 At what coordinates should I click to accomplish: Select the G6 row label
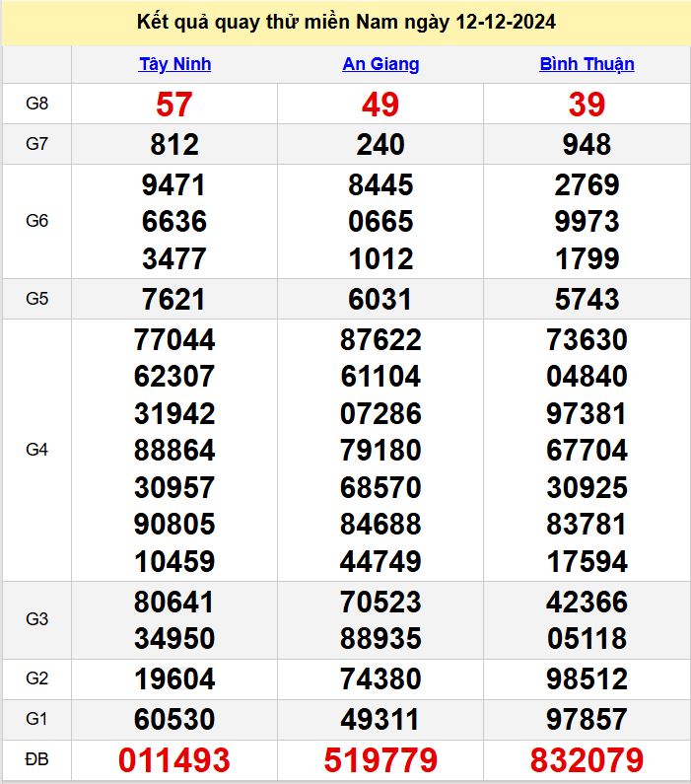[x=37, y=221]
